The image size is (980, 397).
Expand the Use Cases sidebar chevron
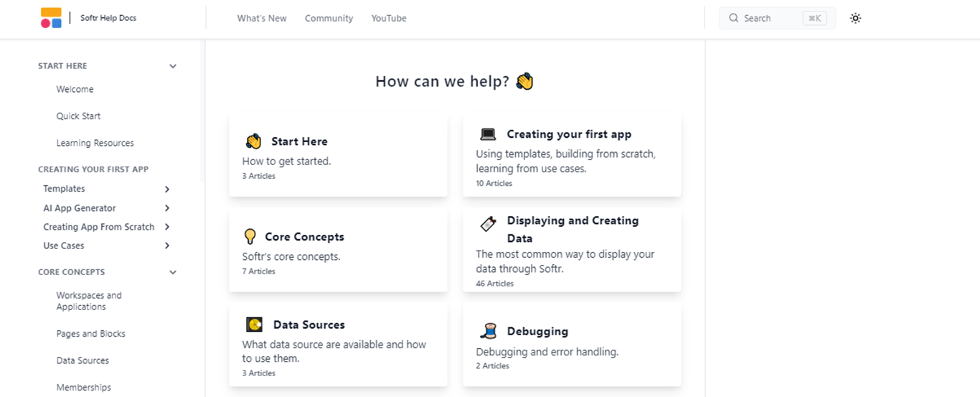167,246
